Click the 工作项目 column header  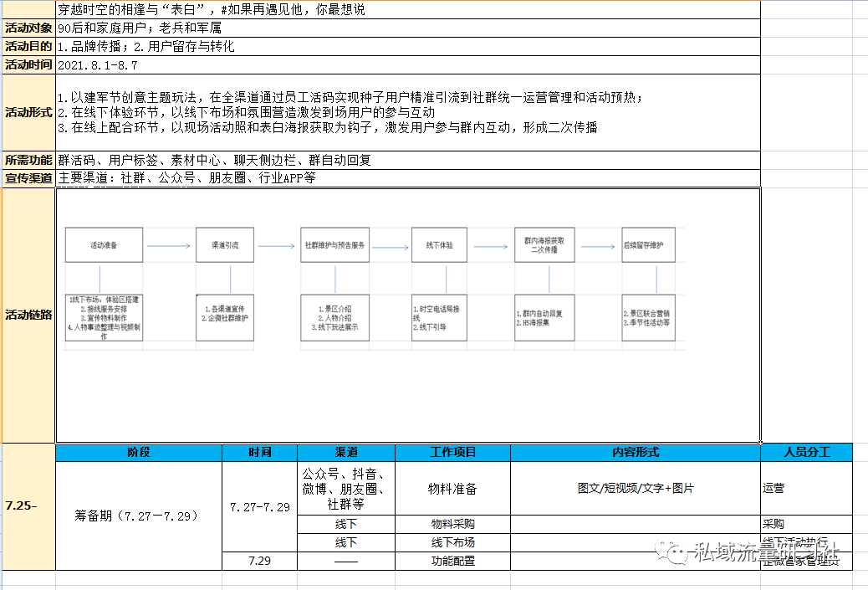pyautogui.click(x=453, y=452)
